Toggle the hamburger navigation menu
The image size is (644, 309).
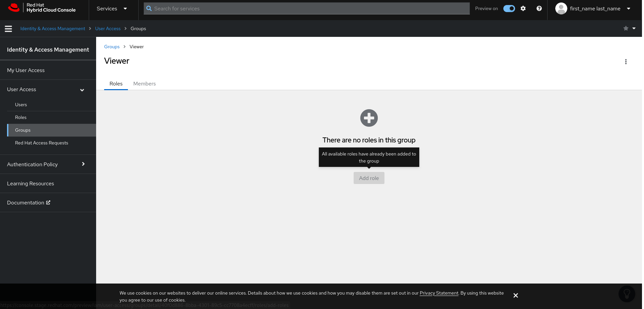pos(8,29)
